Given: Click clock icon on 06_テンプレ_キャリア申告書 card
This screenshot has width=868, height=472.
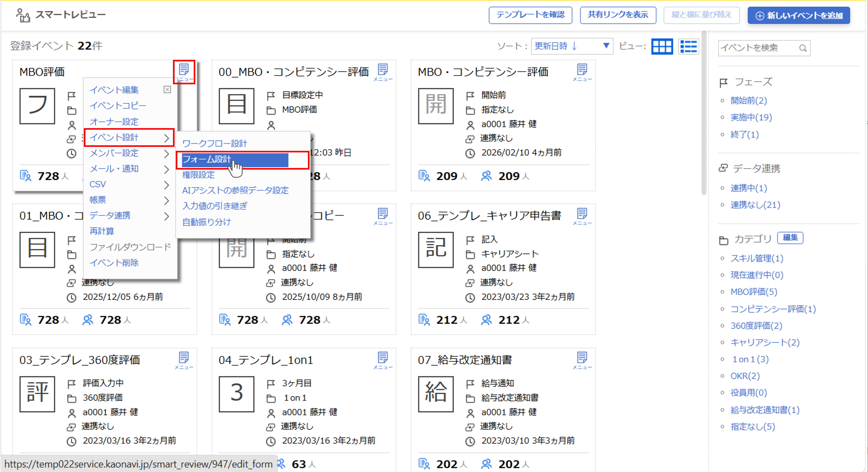Looking at the screenshot, I should (470, 297).
